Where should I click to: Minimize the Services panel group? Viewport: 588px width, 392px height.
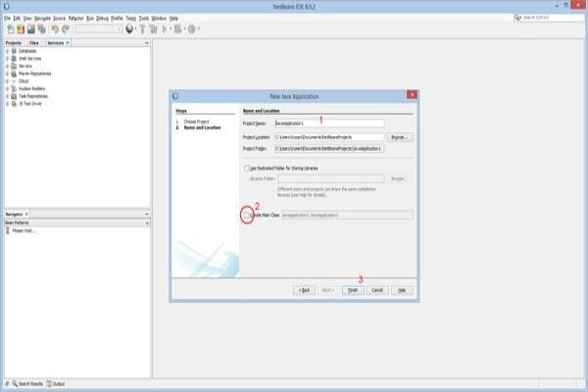pyautogui.click(x=147, y=43)
